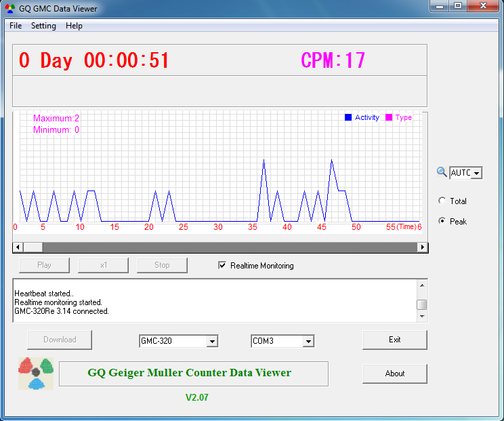Click the magenta Type legend square

click(389, 117)
